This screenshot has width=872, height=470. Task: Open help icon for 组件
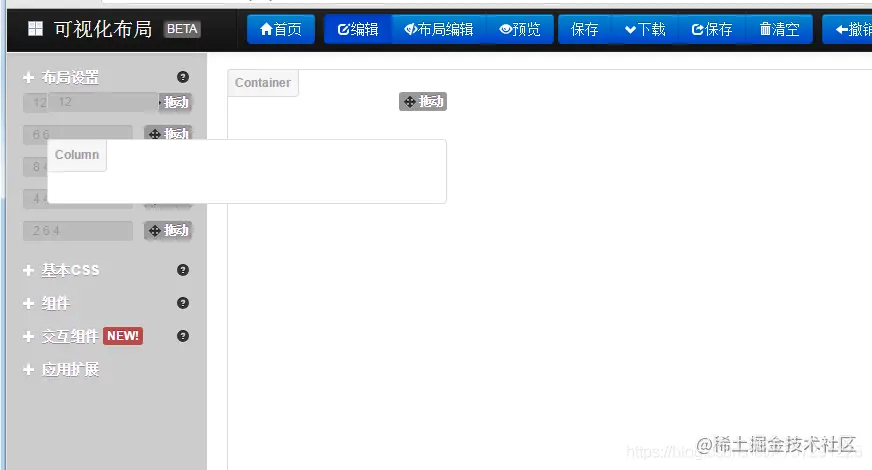[182, 303]
